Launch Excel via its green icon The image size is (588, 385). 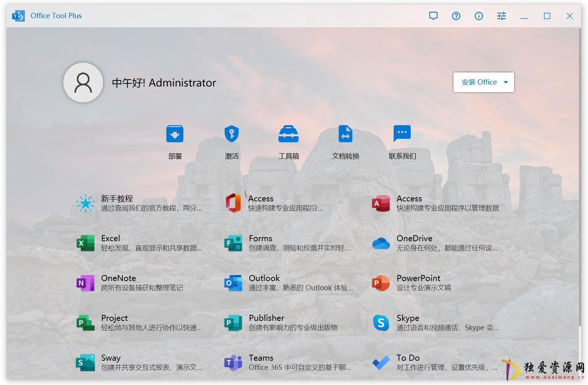coord(85,243)
